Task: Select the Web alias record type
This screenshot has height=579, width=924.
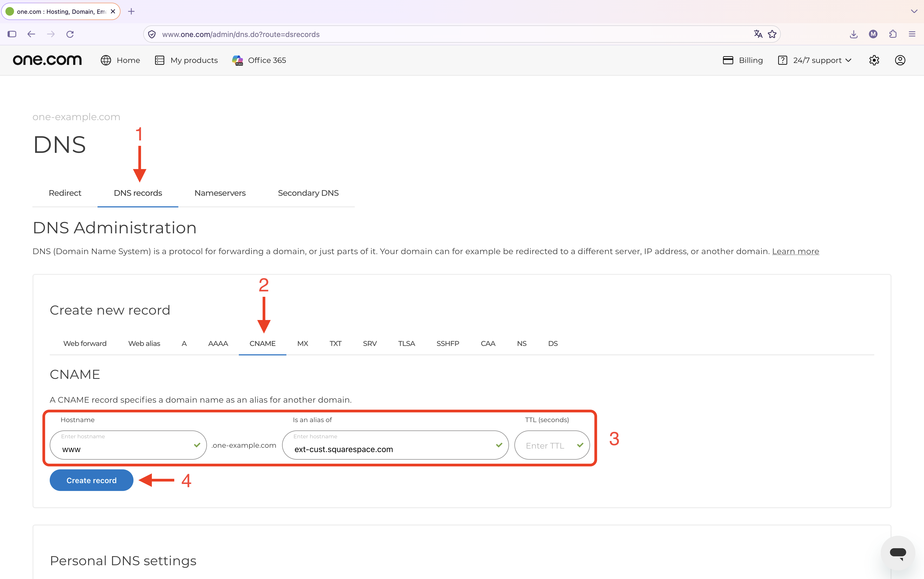Action: [144, 344]
